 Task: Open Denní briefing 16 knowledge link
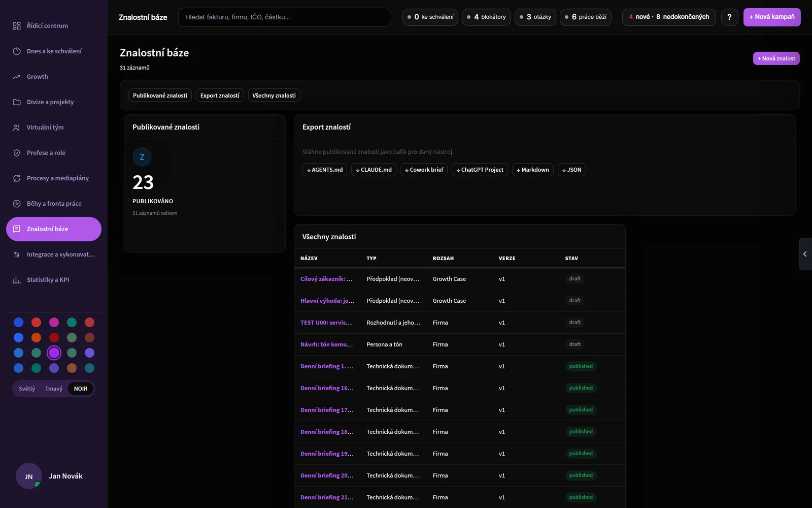point(327,388)
